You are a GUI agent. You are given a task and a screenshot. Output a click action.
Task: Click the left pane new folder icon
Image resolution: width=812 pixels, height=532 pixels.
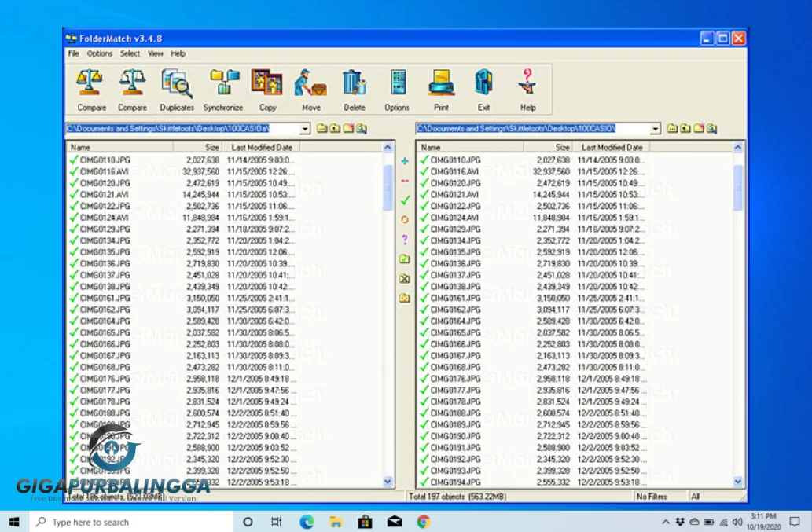[x=348, y=128]
